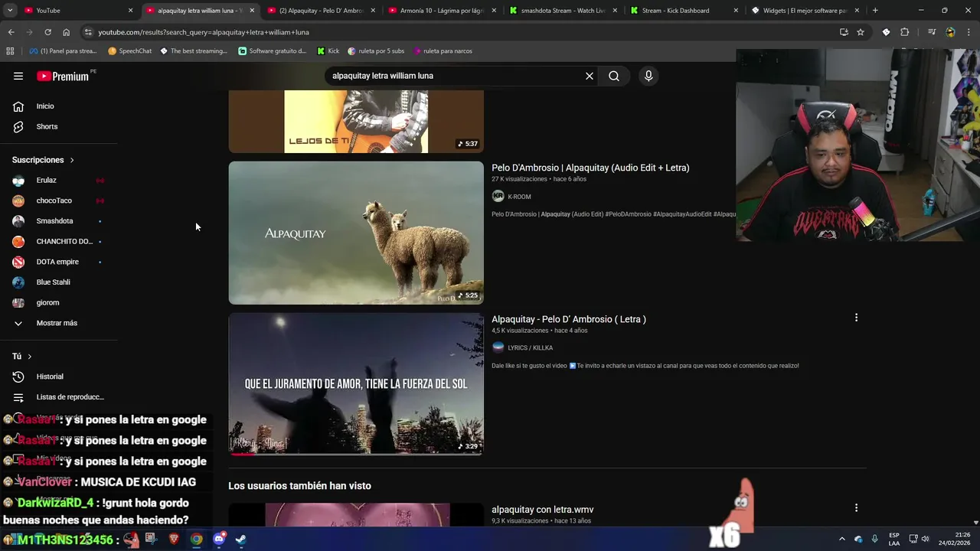Bookmark this page with the star icon
980x551 pixels.
(x=861, y=32)
